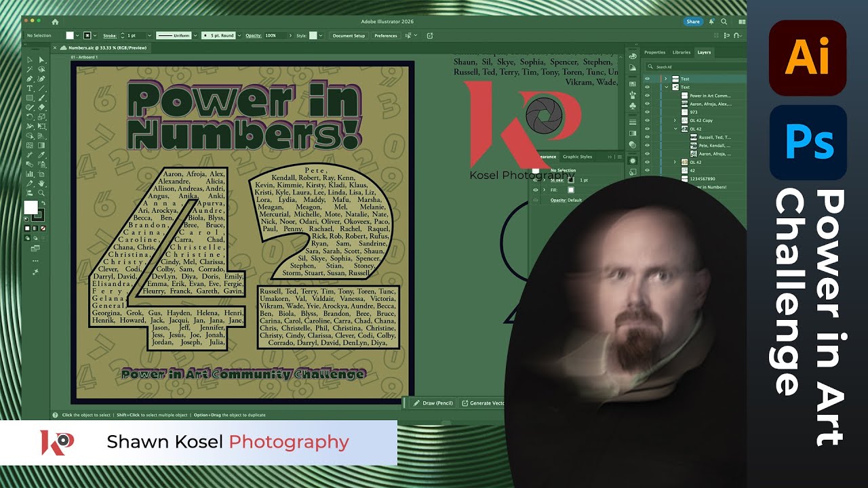868x488 pixels.
Task: Open the Preferences button
Action: 386,35
